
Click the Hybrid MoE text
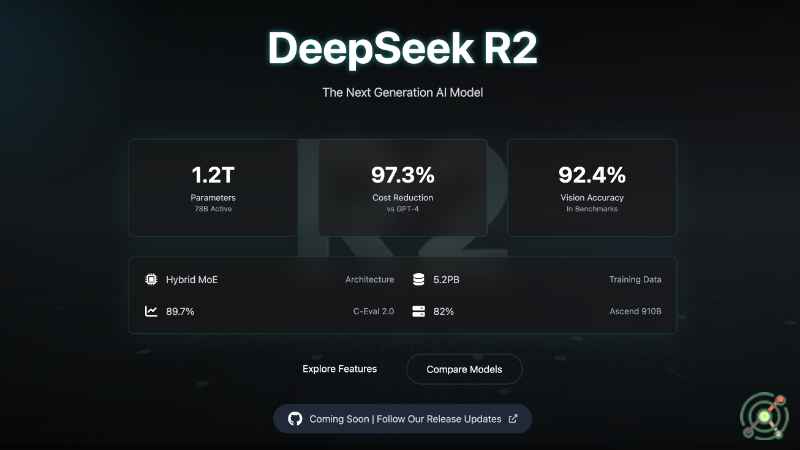coord(192,280)
